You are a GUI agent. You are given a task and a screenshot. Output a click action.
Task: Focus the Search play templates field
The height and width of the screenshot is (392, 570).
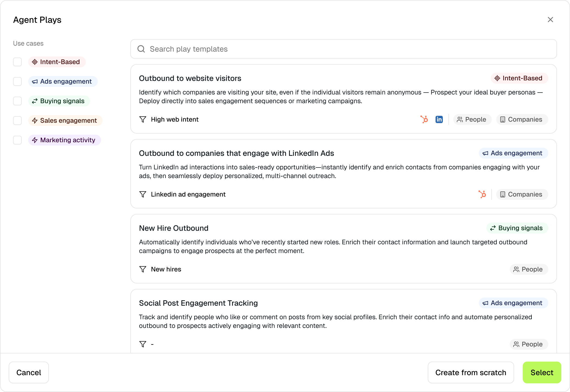click(347, 49)
